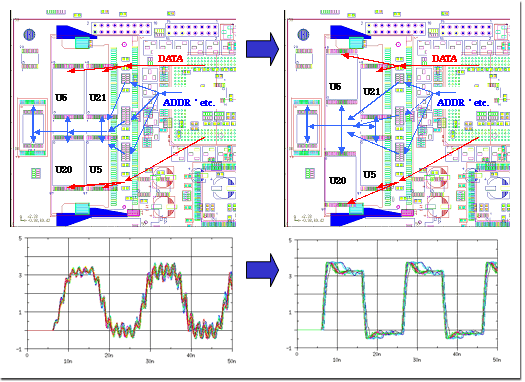
Task: Click the upper blue right-pointing arrow between layouts
Action: (x=262, y=49)
